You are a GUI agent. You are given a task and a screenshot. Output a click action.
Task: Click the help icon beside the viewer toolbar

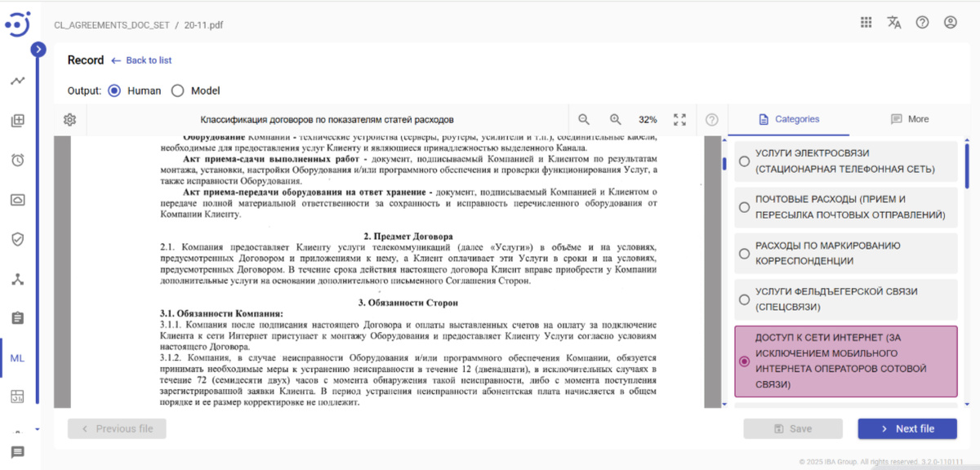(711, 120)
